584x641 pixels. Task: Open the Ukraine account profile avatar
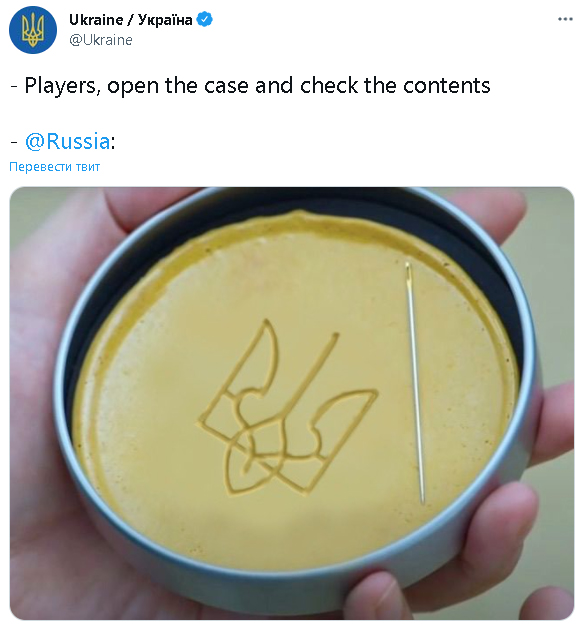[x=33, y=30]
